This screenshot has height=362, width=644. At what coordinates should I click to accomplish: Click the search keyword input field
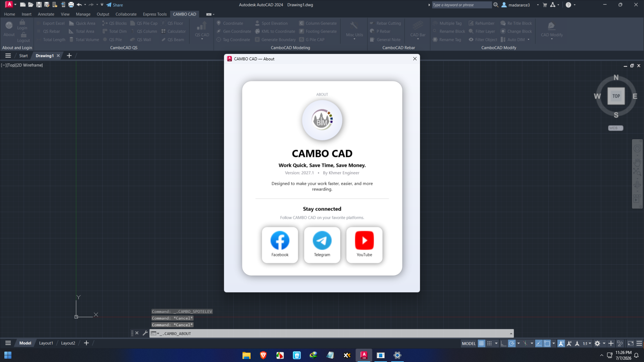[x=462, y=5]
